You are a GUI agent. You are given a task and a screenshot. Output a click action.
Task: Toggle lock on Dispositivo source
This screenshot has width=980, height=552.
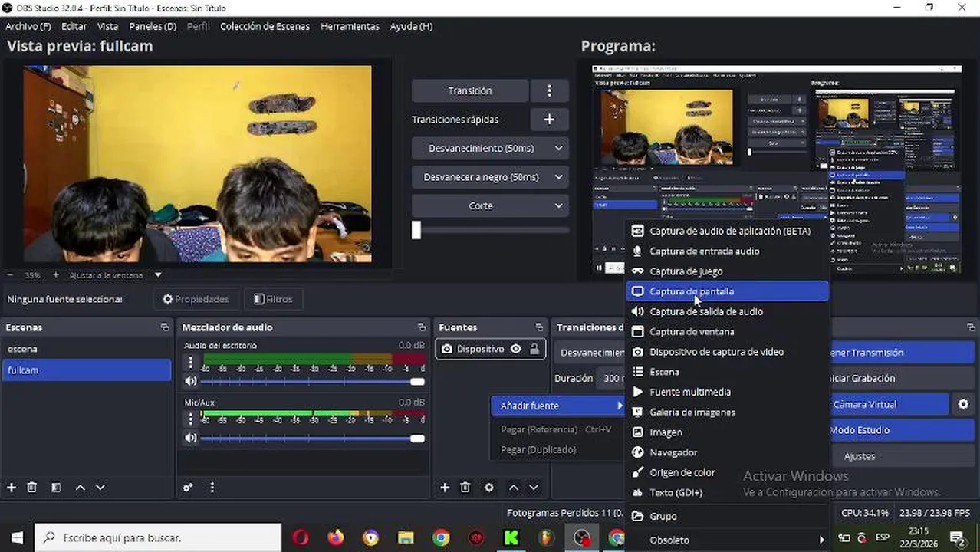pyautogui.click(x=534, y=349)
